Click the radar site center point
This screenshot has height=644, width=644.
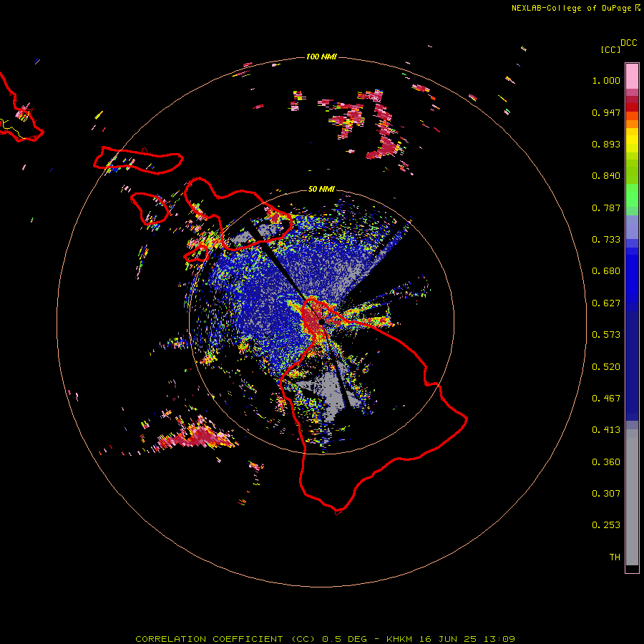[x=321, y=322]
